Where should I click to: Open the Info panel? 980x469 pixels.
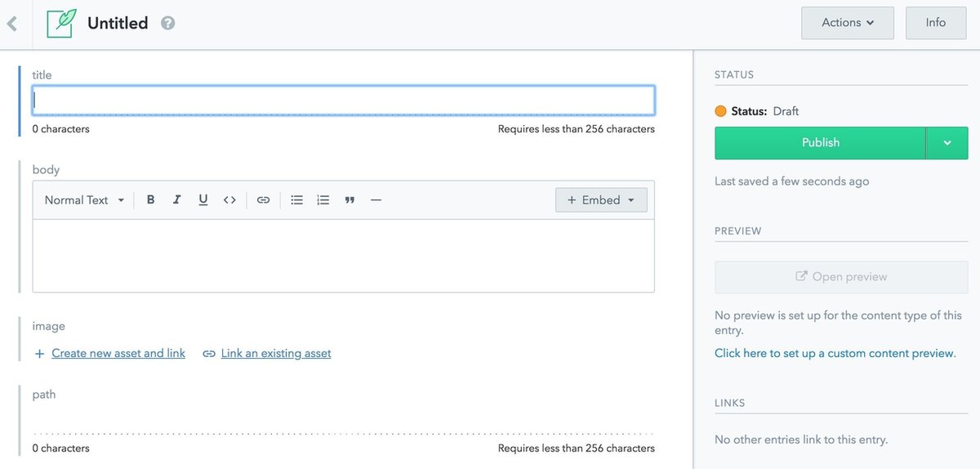(935, 23)
